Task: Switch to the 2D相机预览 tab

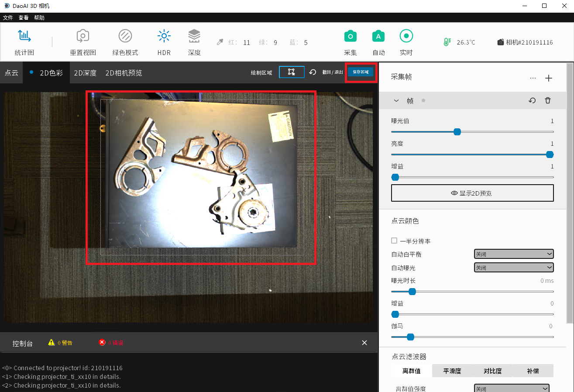Action: [x=124, y=73]
